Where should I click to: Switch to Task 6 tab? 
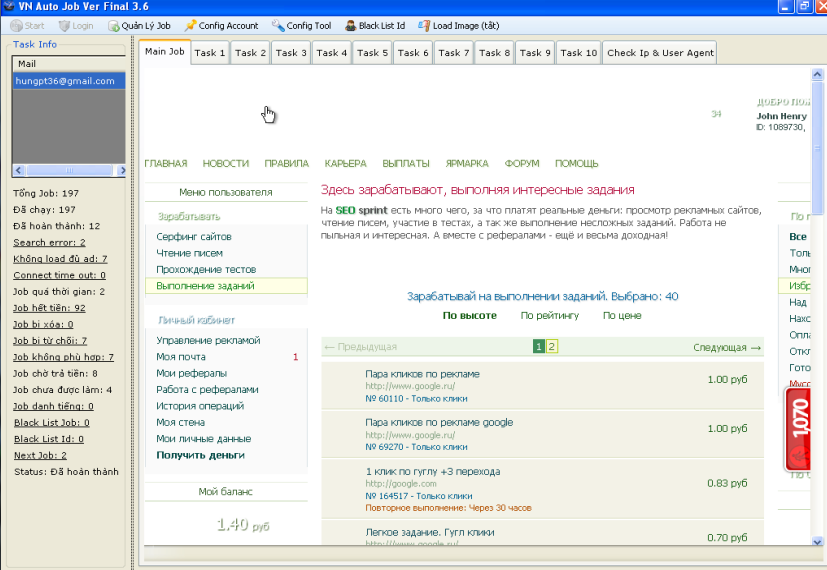coord(413,53)
